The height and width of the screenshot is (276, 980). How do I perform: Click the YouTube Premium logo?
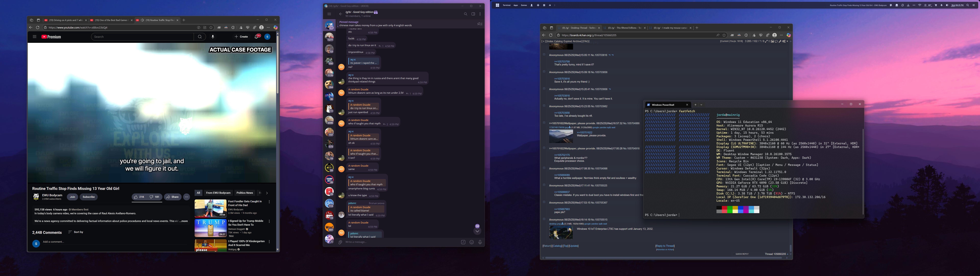point(51,37)
